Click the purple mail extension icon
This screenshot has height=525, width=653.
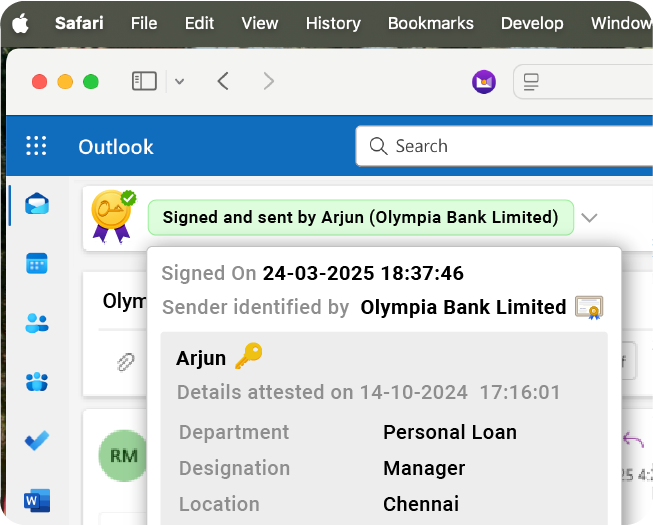tap(484, 82)
